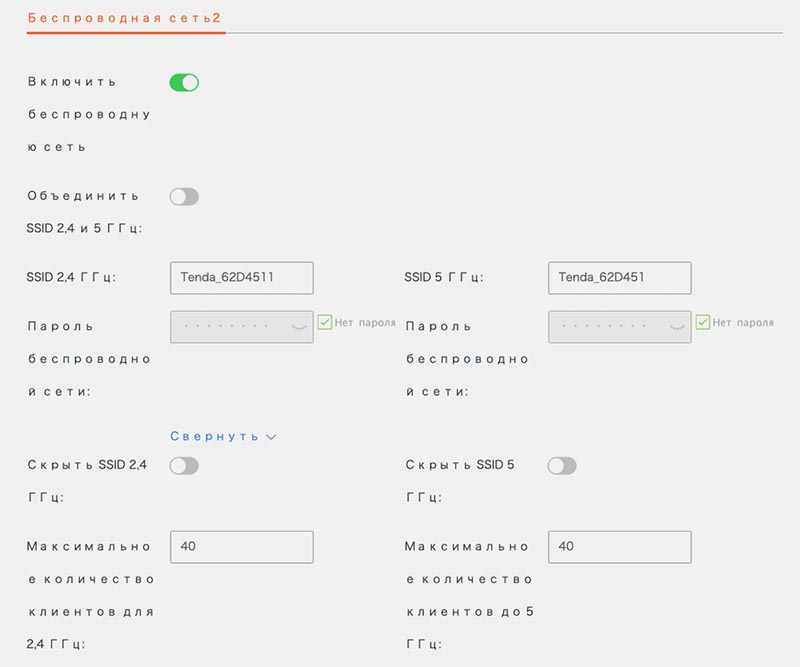Image resolution: width=800 pixels, height=667 pixels.
Task: Click the SSID 2,4 ГГц name field
Action: pos(241,278)
